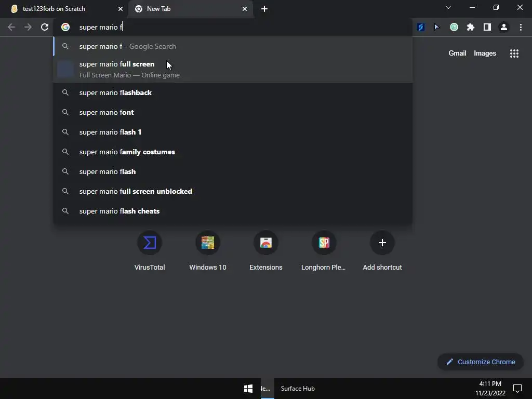
Task: Open the Google apps grid icon
Action: coord(514,54)
